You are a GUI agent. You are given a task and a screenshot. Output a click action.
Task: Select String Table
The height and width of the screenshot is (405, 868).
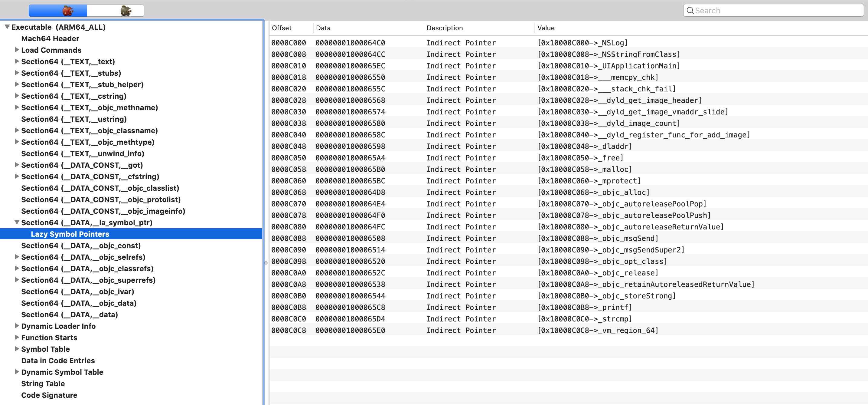coord(43,384)
